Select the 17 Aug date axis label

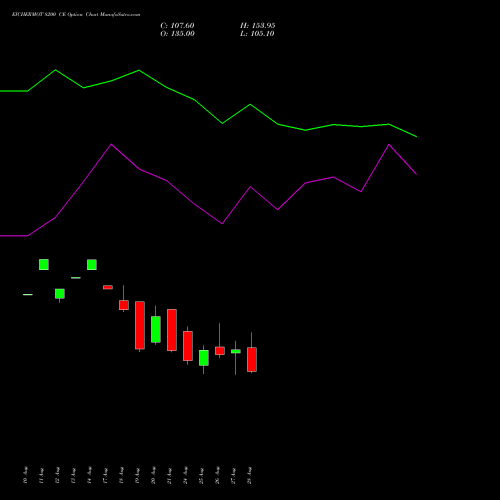pos(106,475)
